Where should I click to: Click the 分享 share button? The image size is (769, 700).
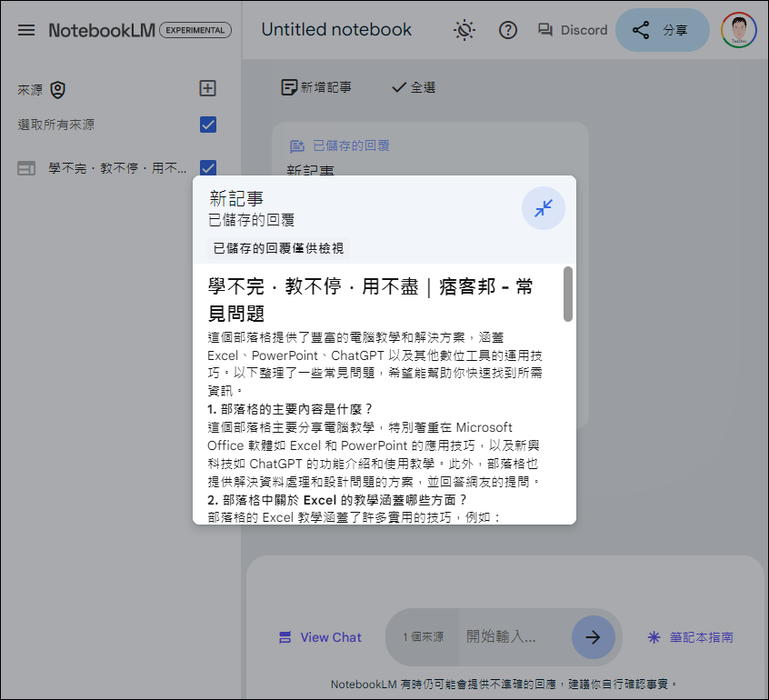662,30
